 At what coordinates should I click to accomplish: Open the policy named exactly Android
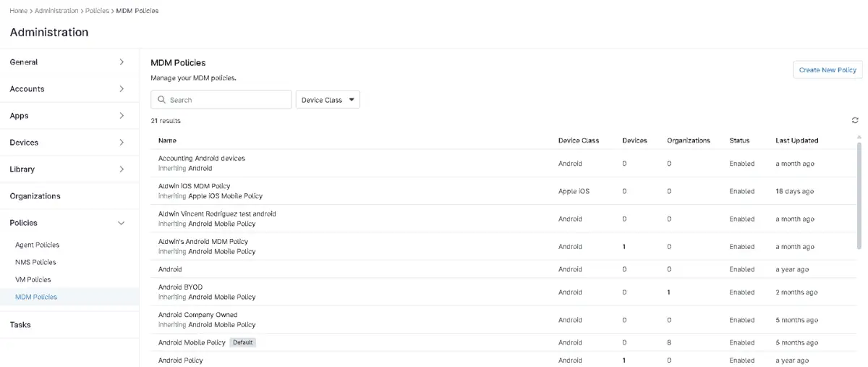tap(170, 269)
